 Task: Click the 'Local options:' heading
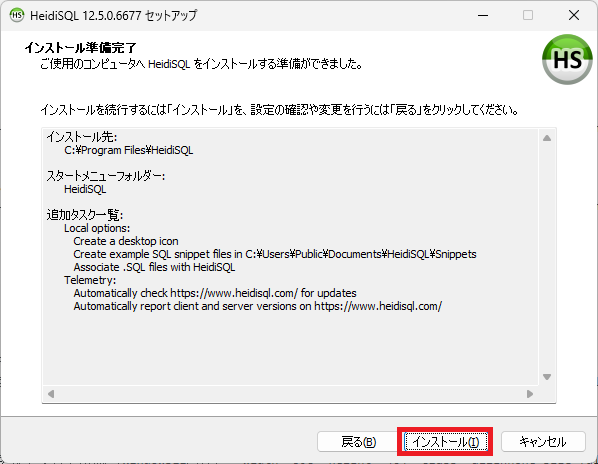pyautogui.click(x=97, y=228)
